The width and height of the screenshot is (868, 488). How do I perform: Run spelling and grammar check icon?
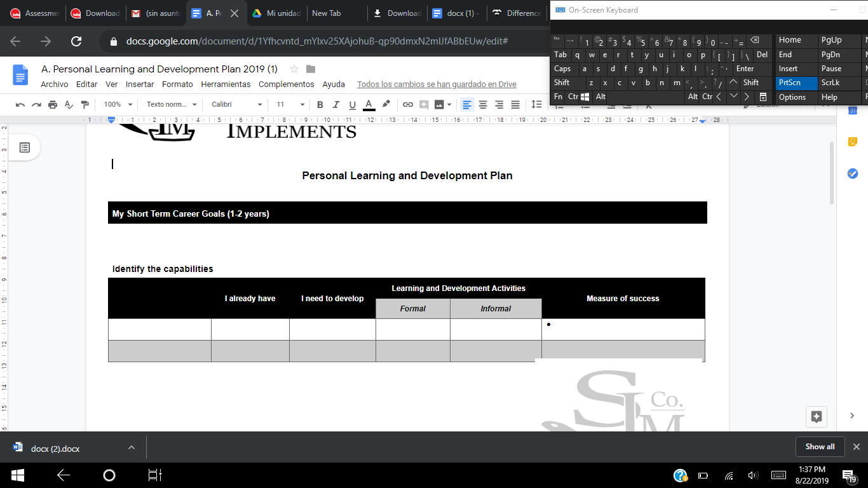click(x=69, y=105)
